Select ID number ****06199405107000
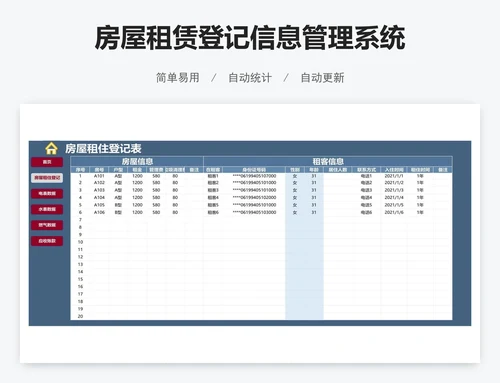The height and width of the screenshot is (383, 500). point(254,176)
